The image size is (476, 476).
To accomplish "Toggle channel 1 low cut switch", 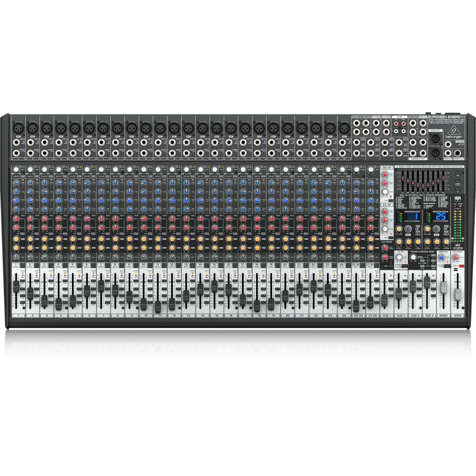I will coord(22,176).
